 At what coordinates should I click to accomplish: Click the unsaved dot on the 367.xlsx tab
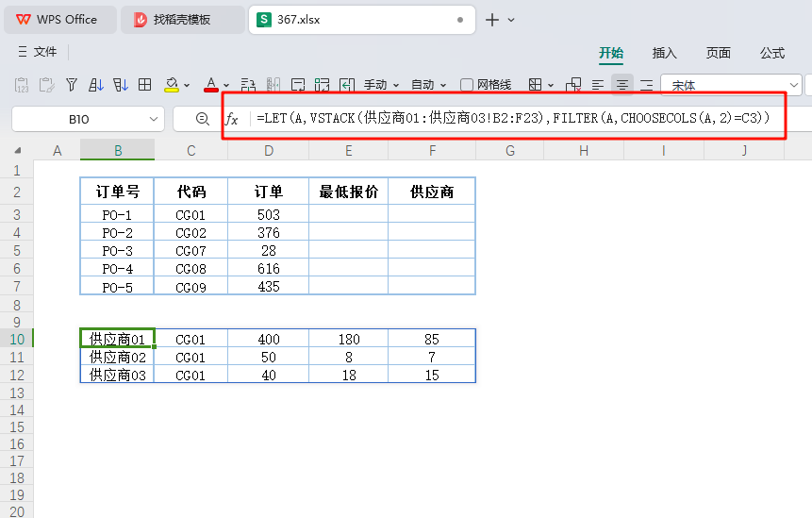pyautogui.click(x=460, y=20)
